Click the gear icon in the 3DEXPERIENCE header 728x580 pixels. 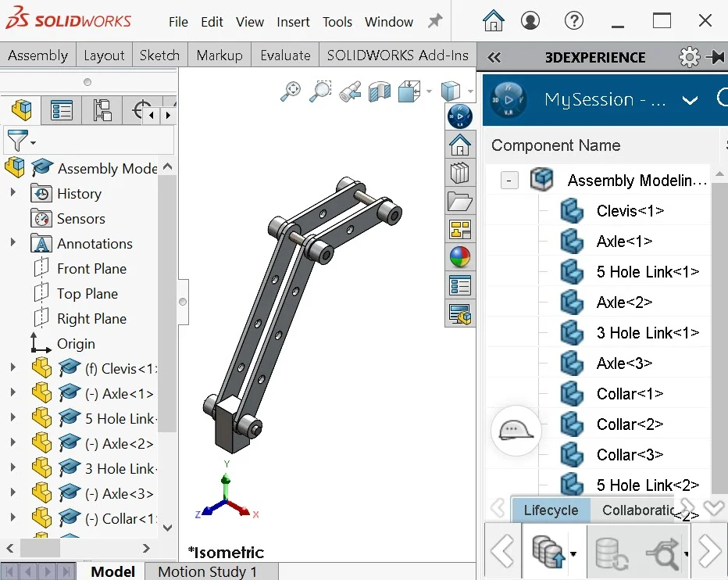pyautogui.click(x=689, y=56)
